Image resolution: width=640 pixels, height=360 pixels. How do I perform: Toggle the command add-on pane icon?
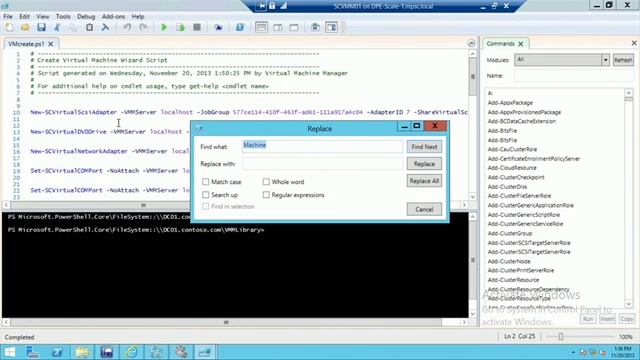point(331,27)
